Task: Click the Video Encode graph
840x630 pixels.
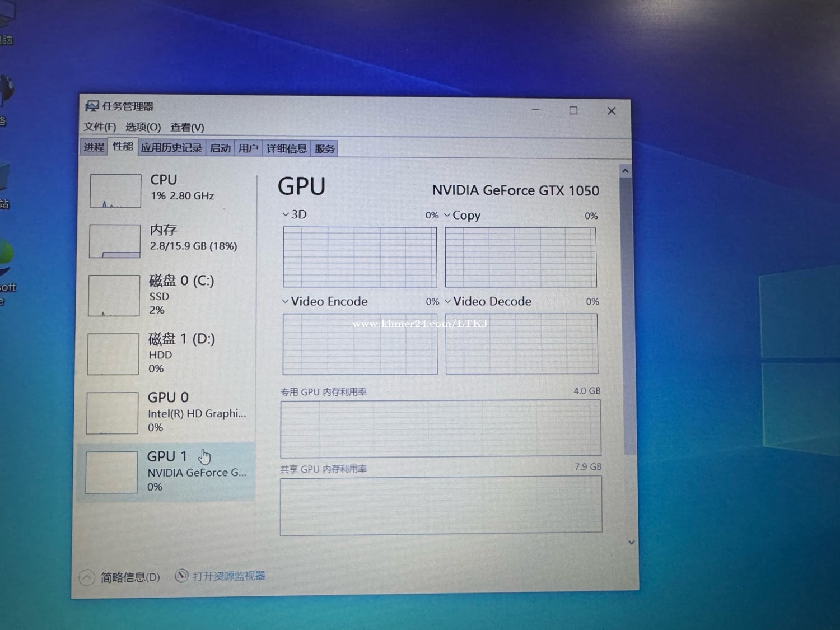Action: 360,344
